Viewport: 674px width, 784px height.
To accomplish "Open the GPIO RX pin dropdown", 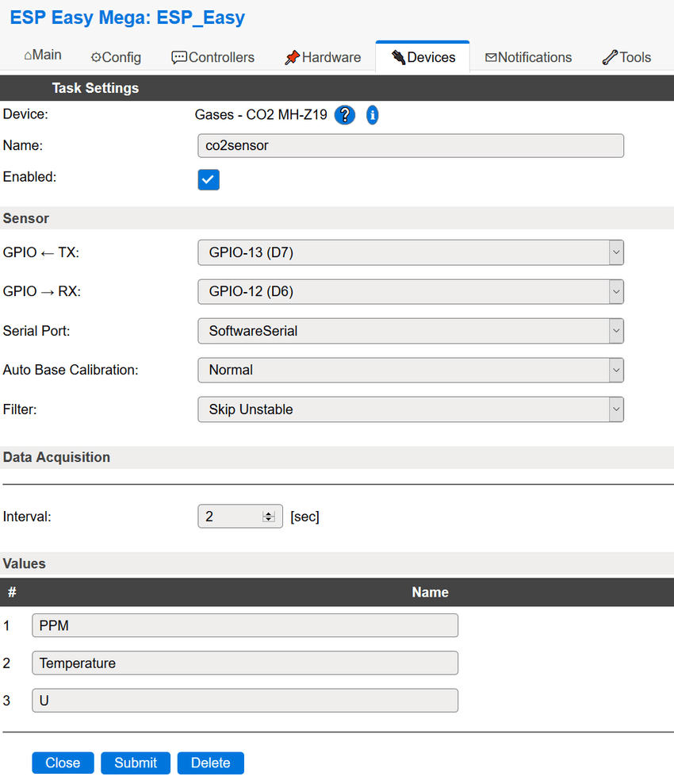I will tap(411, 291).
